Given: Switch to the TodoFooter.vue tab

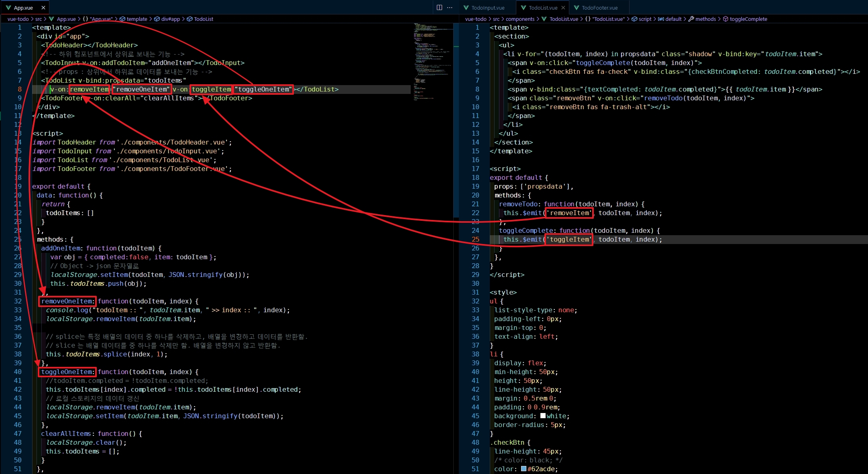Looking at the screenshot, I should coord(599,8).
